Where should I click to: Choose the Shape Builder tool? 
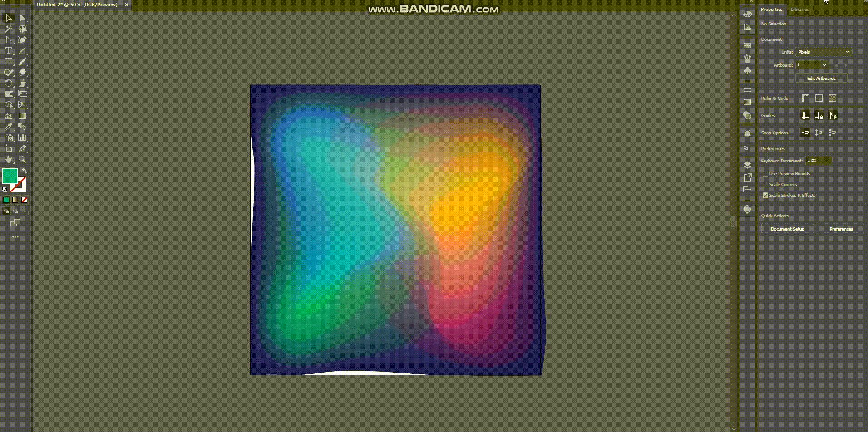pos(9,105)
